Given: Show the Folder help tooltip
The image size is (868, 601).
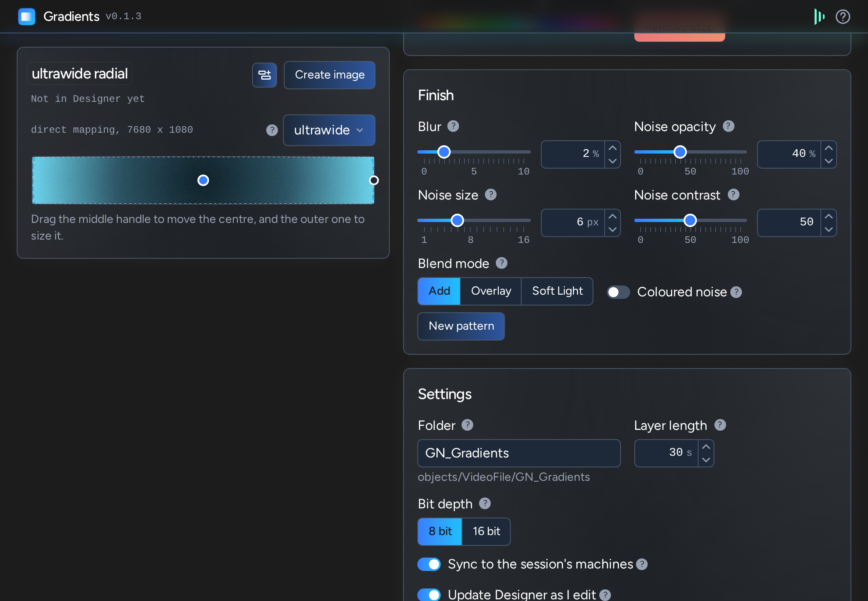Looking at the screenshot, I should click(x=467, y=425).
